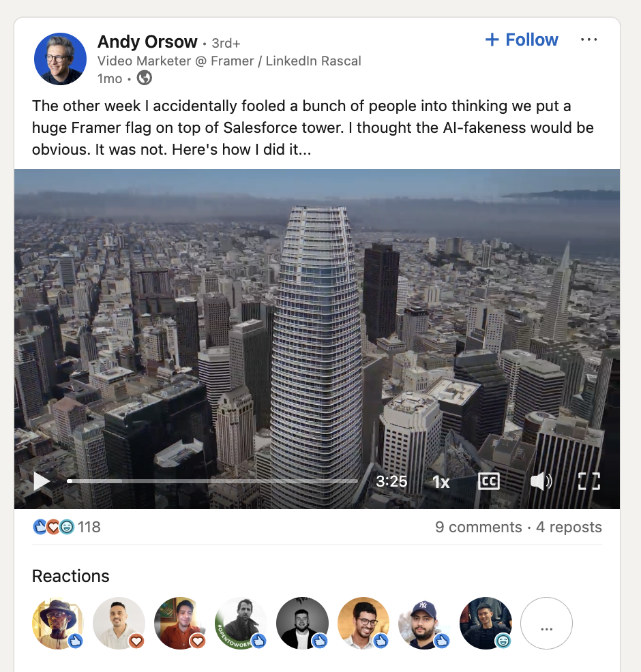The width and height of the screenshot is (641, 672).
Task: Enter fullscreen video mode
Action: coord(588,481)
